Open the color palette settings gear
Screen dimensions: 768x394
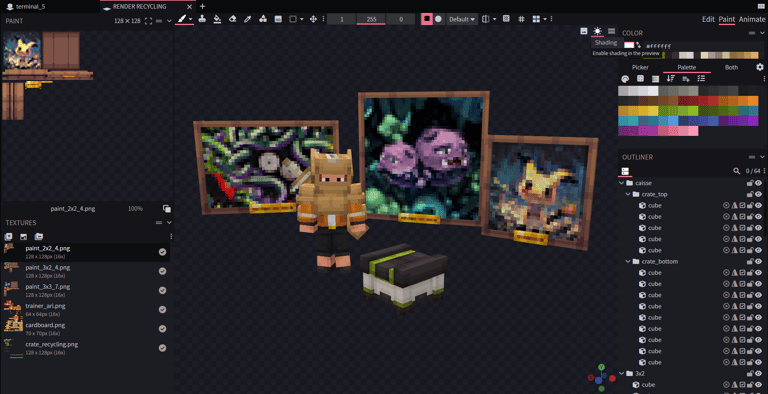click(x=760, y=67)
